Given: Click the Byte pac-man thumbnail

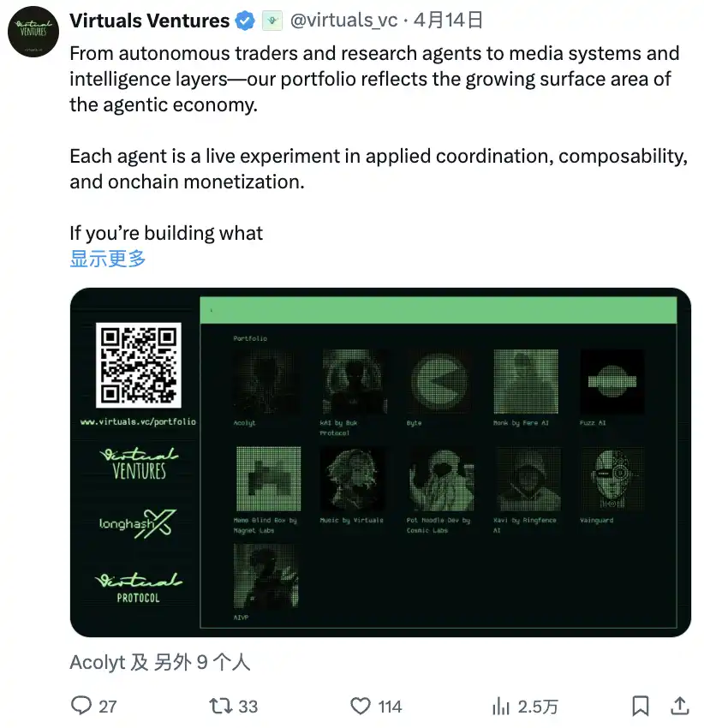Looking at the screenshot, I should click(439, 381).
